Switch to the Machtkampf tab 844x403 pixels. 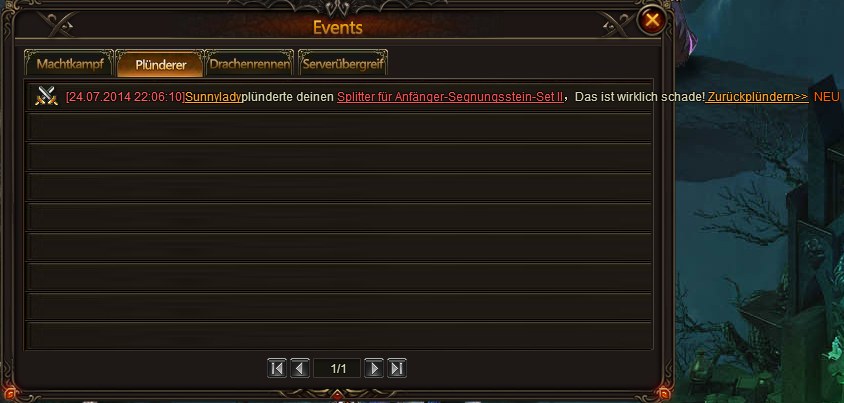69,63
